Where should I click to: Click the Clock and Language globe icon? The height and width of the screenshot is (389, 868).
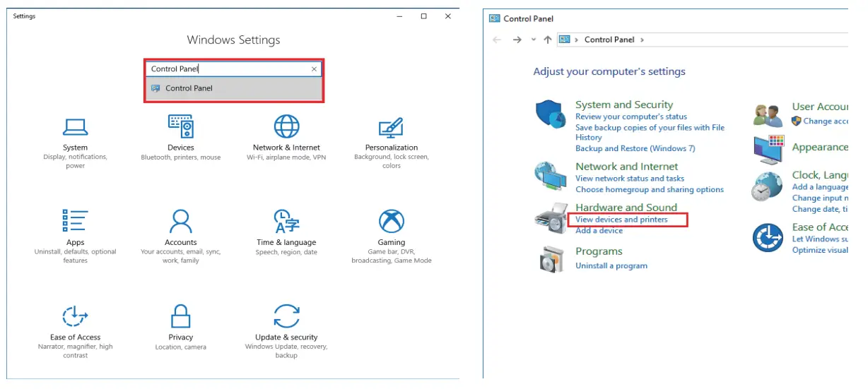[x=766, y=187]
